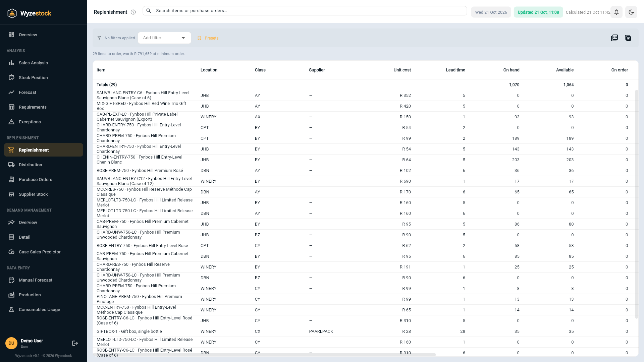Open Consumables Usage page

pos(44,309)
